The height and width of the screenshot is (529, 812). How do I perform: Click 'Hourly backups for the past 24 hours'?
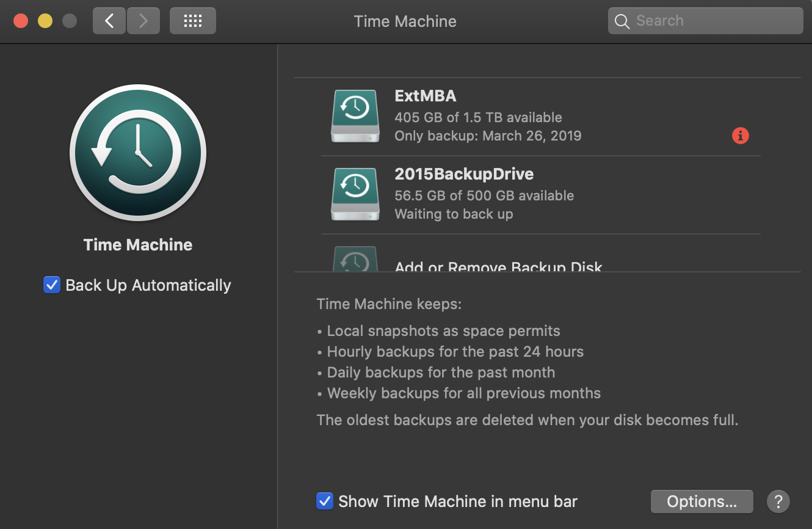[455, 352]
